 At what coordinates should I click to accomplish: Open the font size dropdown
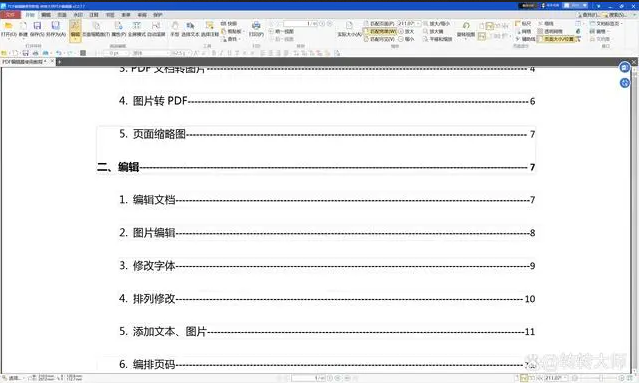click(189, 53)
